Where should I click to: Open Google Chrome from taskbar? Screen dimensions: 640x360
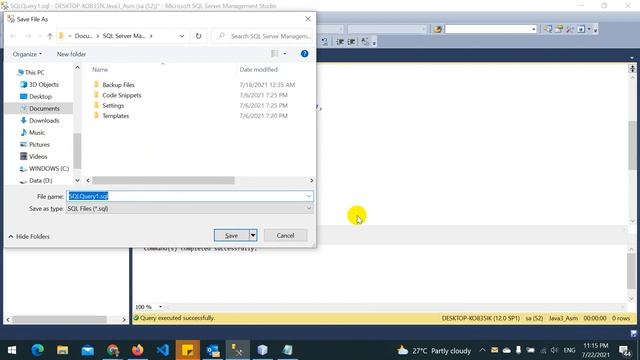[113, 350]
